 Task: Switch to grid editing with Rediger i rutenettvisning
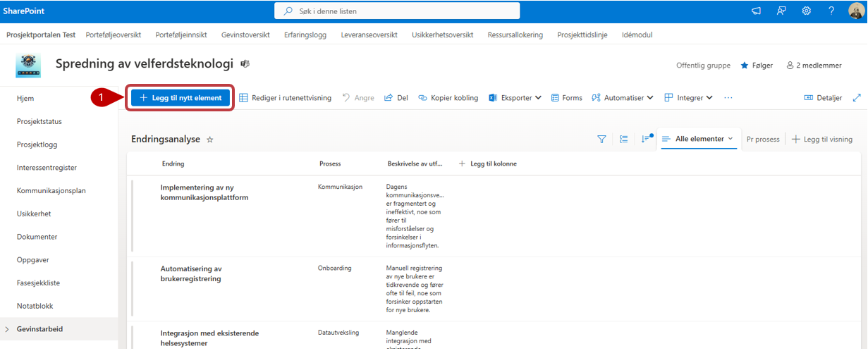[x=285, y=98]
